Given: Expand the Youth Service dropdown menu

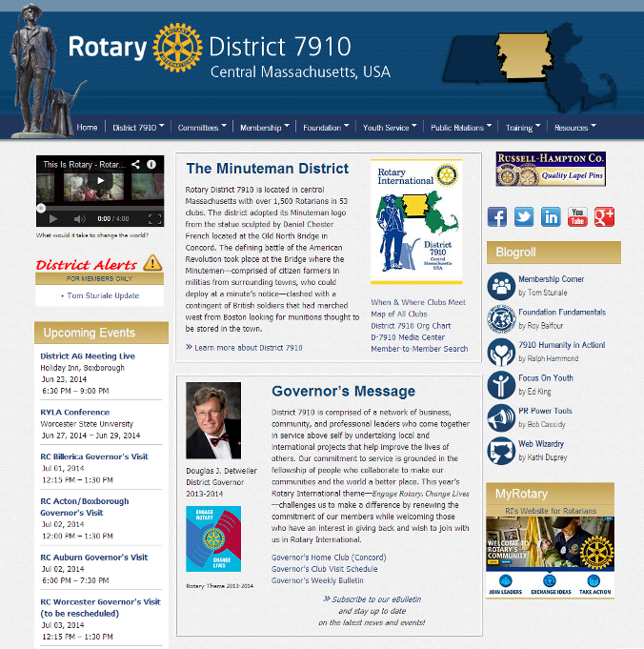Looking at the screenshot, I should pos(390,128).
